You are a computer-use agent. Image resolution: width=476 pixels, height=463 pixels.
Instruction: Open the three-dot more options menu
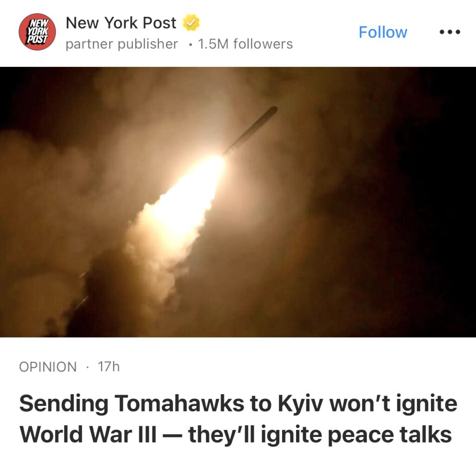pos(450,32)
